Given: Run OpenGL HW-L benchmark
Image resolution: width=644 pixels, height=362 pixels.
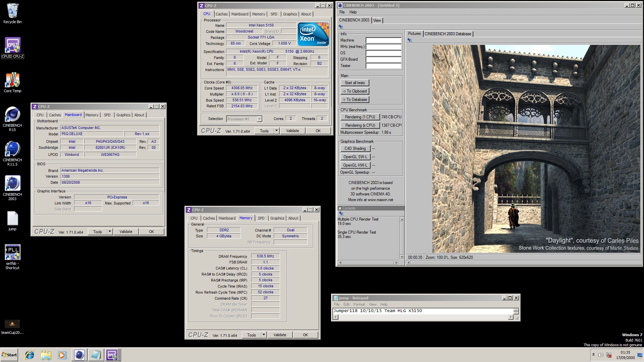Looking at the screenshot, I should pos(355,165).
